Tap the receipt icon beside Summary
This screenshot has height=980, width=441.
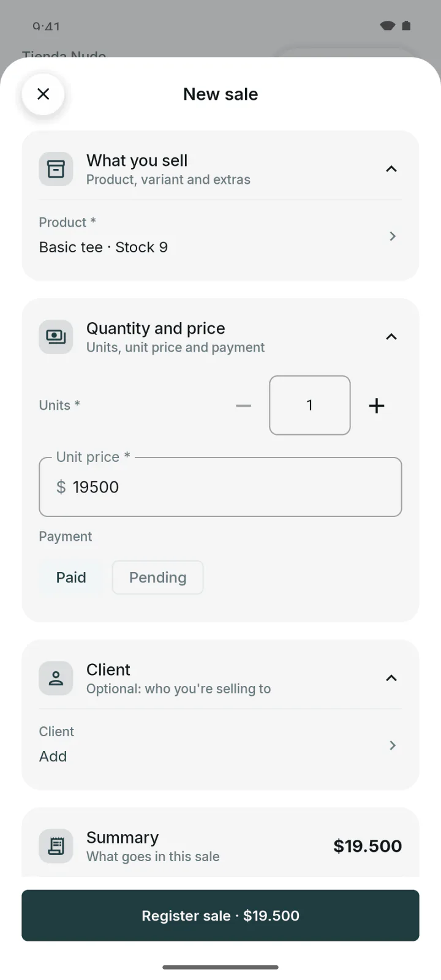56,846
